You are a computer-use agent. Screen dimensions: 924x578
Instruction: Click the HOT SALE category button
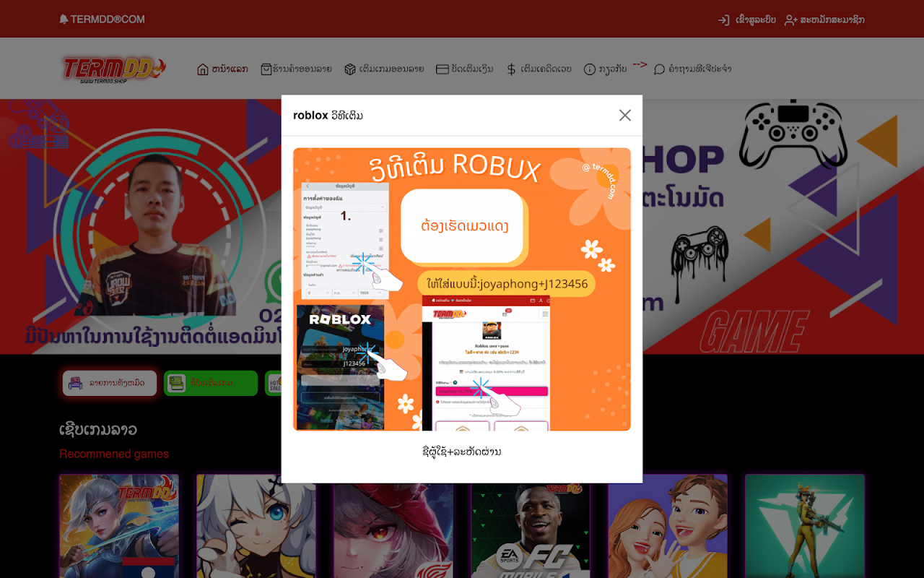pyautogui.click(x=274, y=383)
